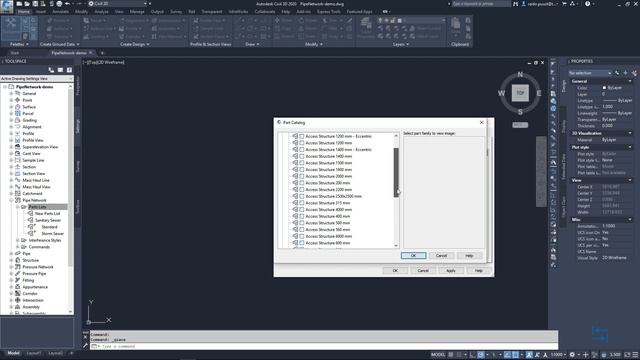Click the middle Toolspace header toolbar icon
Viewport: 640px width, 360px height.
(x=60, y=70)
